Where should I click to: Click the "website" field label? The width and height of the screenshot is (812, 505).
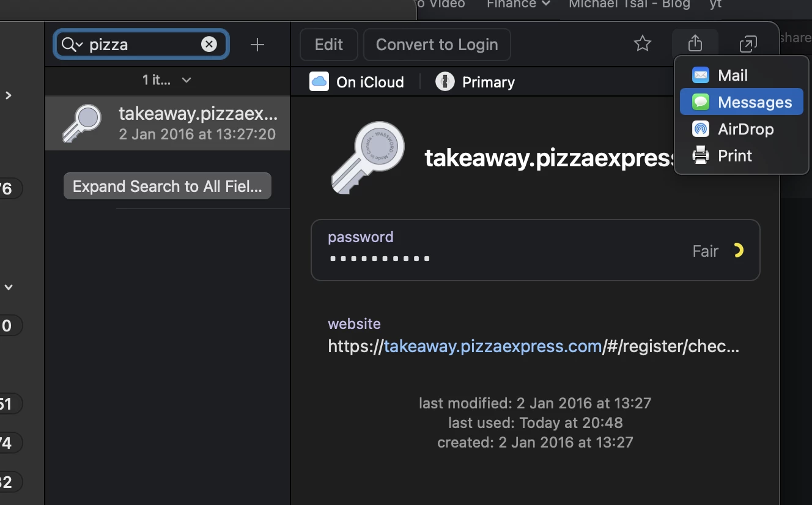click(354, 324)
